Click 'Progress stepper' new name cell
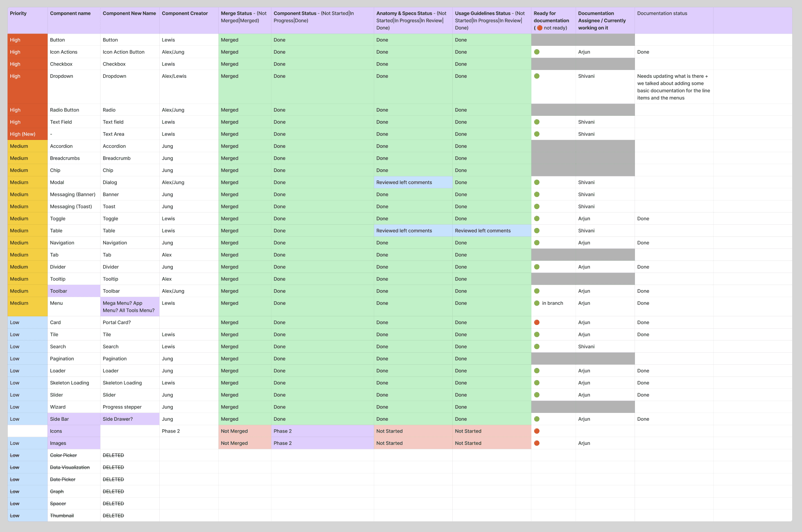802x532 pixels. pos(122,407)
